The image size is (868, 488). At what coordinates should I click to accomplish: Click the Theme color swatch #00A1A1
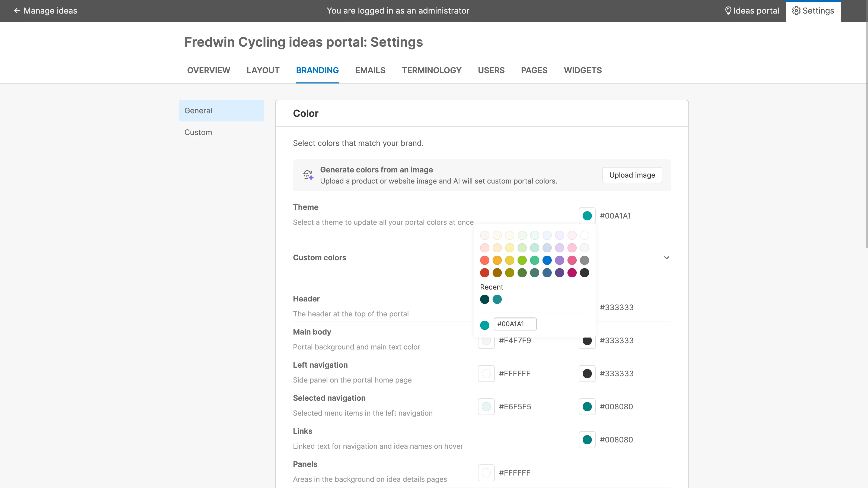[x=587, y=216]
